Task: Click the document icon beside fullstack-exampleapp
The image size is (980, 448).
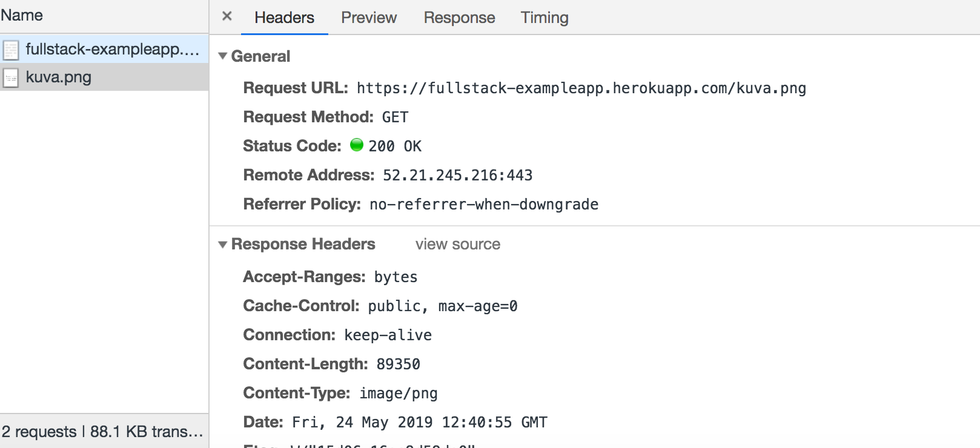Action: coord(11,50)
